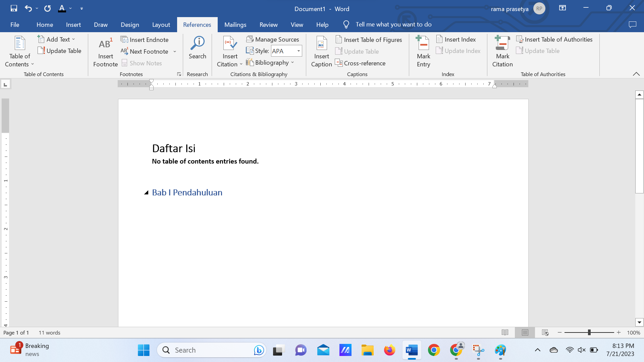The height and width of the screenshot is (362, 644).
Task: Open citation Style combo box APA
Action: [x=286, y=51]
